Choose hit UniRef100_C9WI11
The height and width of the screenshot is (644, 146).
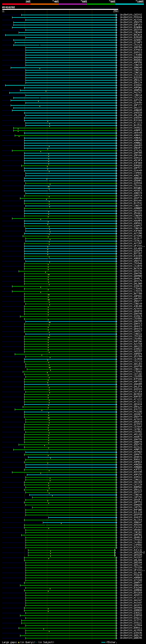131,334
